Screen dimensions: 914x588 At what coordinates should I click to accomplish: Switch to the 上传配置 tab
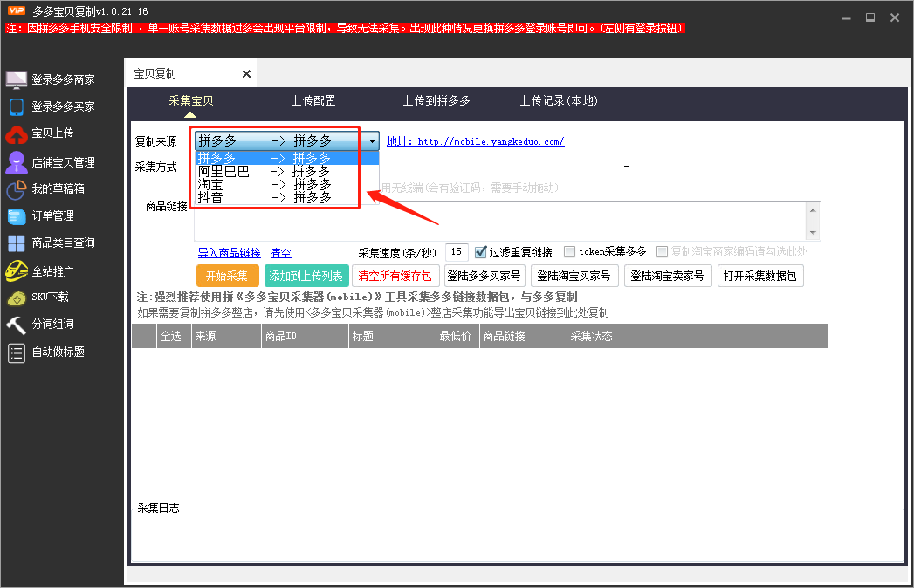313,100
